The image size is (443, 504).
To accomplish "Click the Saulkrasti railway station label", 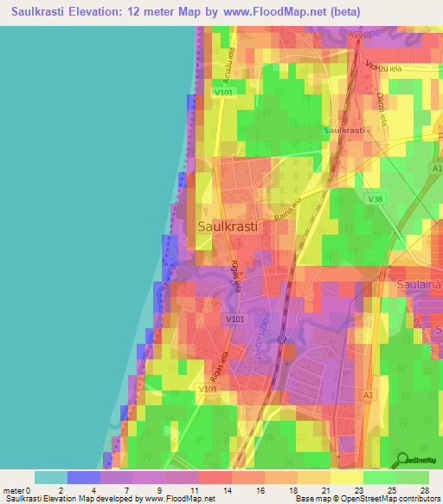I will (x=344, y=130).
